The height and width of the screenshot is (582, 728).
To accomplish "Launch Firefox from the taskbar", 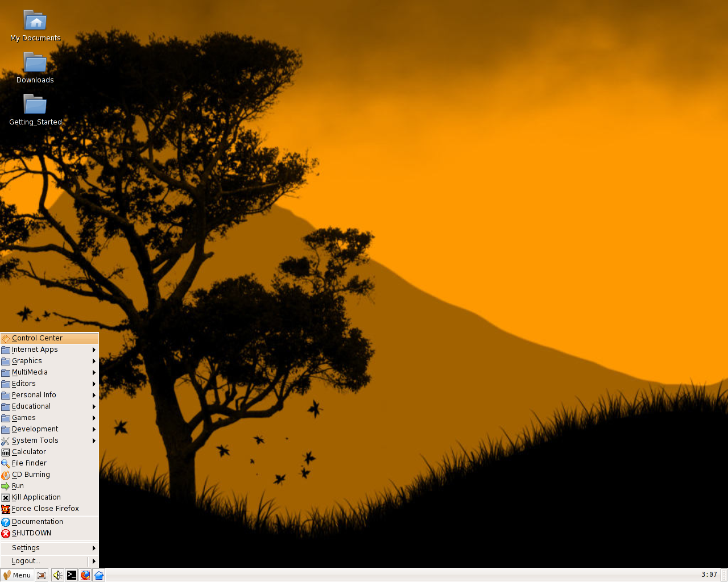I will pyautogui.click(x=85, y=575).
